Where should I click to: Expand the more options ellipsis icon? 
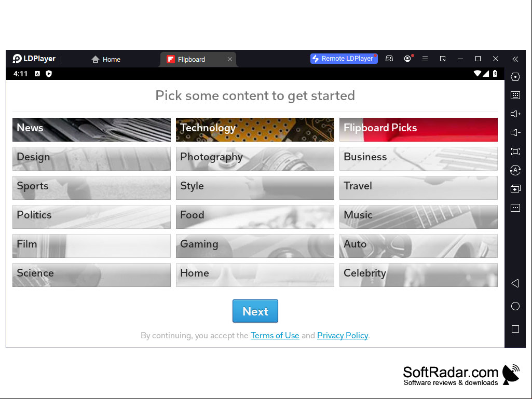[x=515, y=208]
